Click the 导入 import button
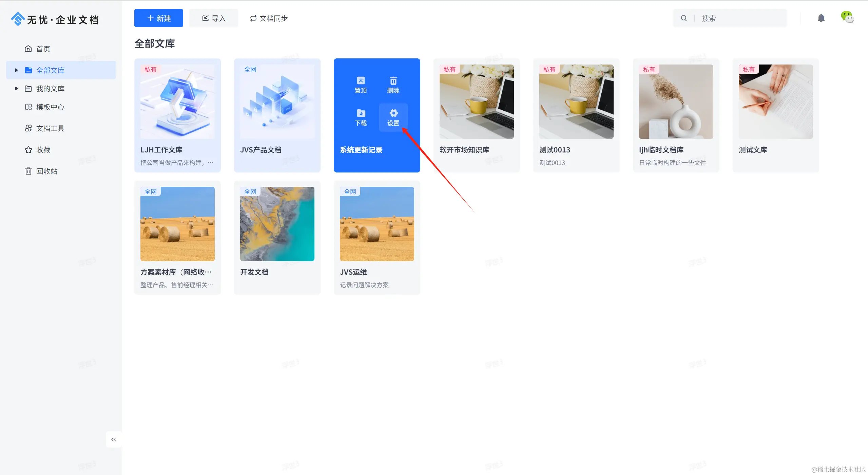This screenshot has width=868, height=475. [214, 18]
